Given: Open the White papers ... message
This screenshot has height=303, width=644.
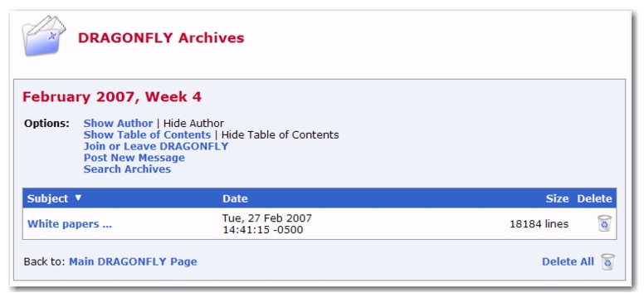Looking at the screenshot, I should click(70, 224).
